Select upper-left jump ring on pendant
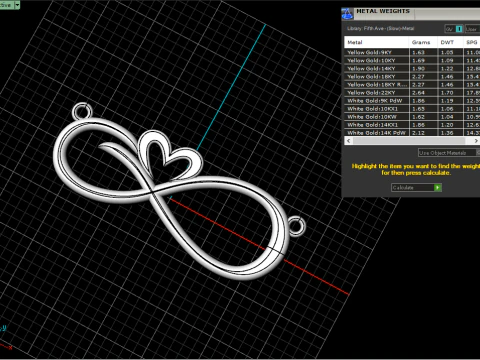This screenshot has width=480, height=360. [x=82, y=111]
